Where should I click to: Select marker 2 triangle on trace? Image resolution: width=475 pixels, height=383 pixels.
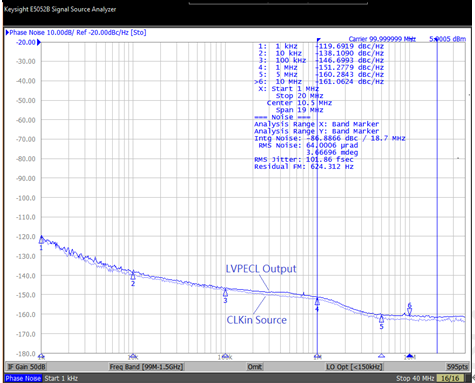[x=133, y=276]
